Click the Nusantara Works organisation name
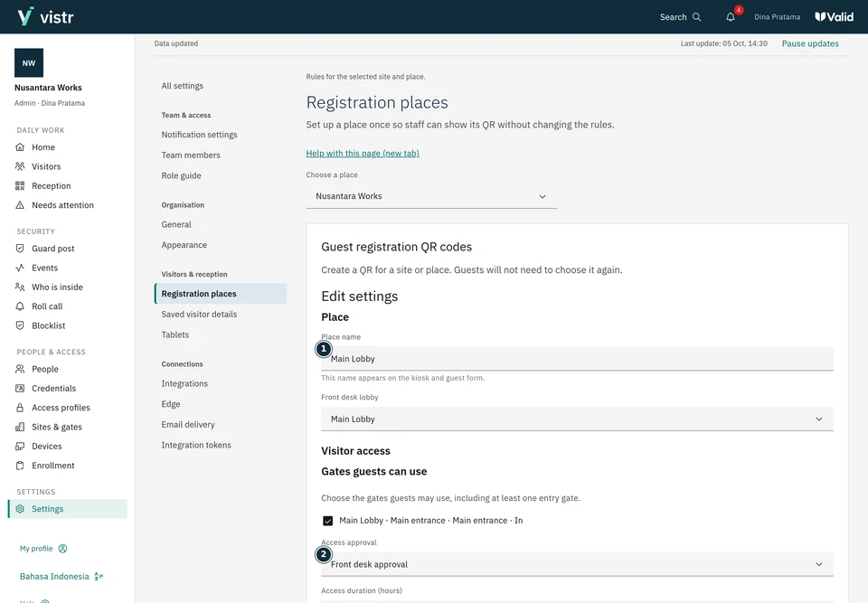The height and width of the screenshot is (603, 868). click(48, 88)
